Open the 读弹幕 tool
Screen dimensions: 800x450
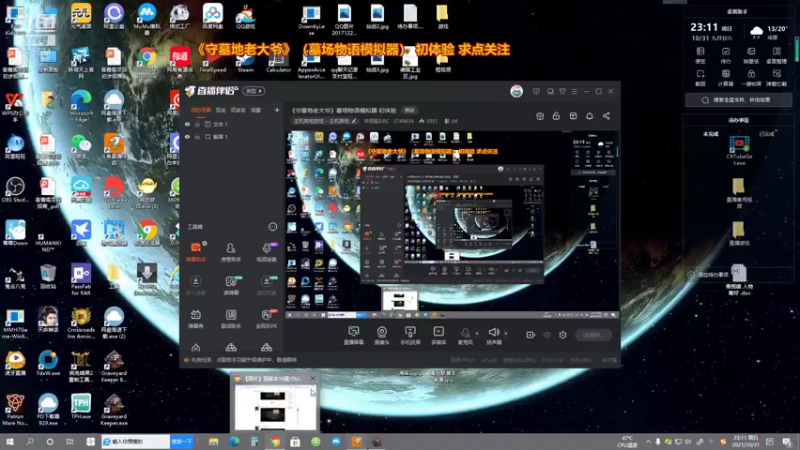231,285
